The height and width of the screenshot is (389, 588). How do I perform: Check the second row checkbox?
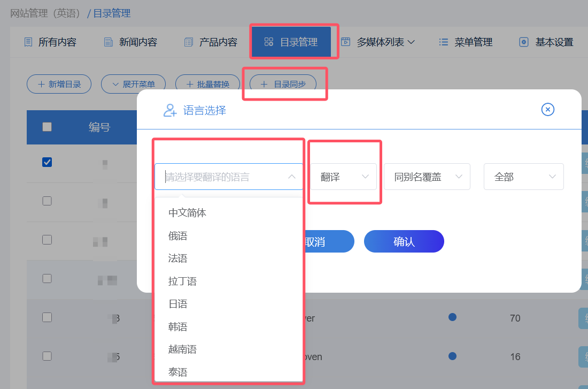click(x=47, y=201)
